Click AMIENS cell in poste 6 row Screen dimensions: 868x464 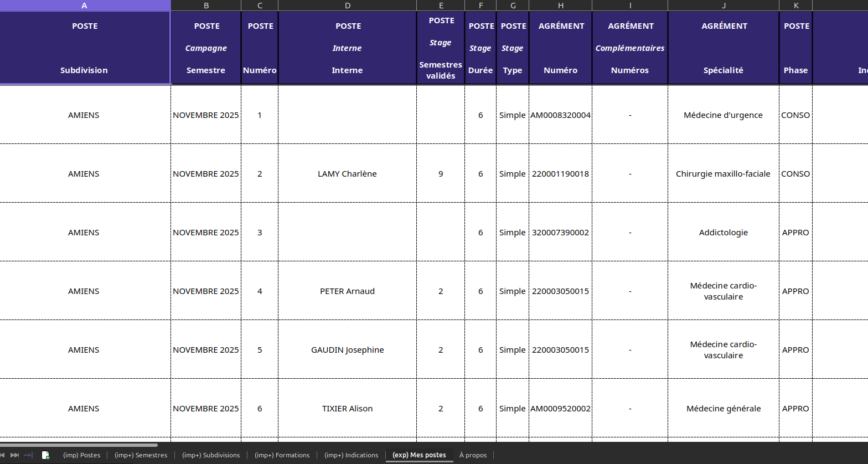[85, 409]
